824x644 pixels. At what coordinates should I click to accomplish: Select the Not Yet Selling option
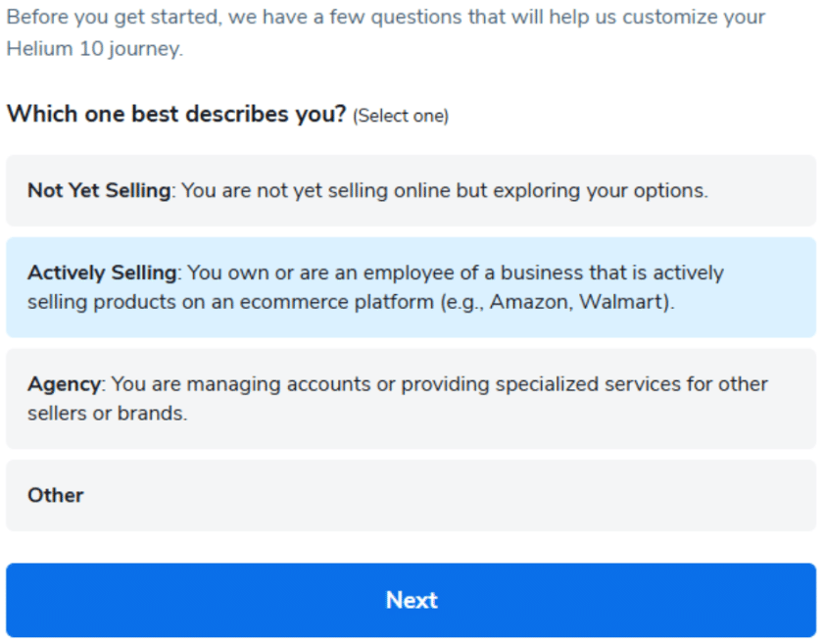412,190
